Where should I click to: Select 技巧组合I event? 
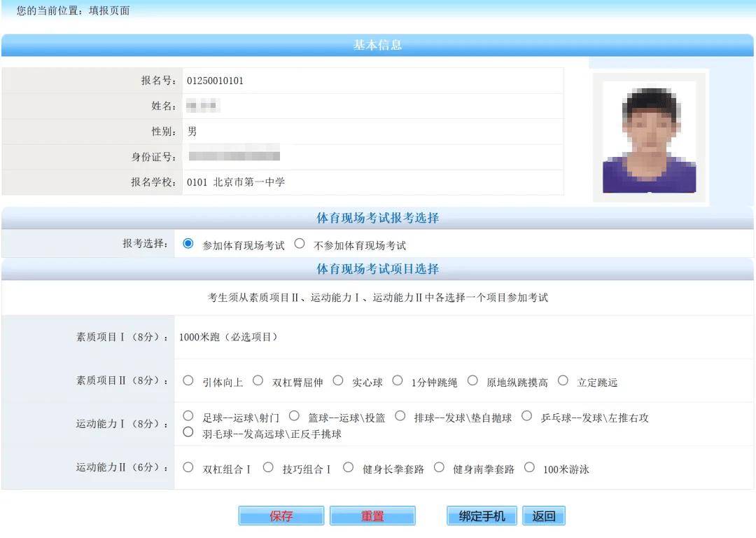[268, 467]
